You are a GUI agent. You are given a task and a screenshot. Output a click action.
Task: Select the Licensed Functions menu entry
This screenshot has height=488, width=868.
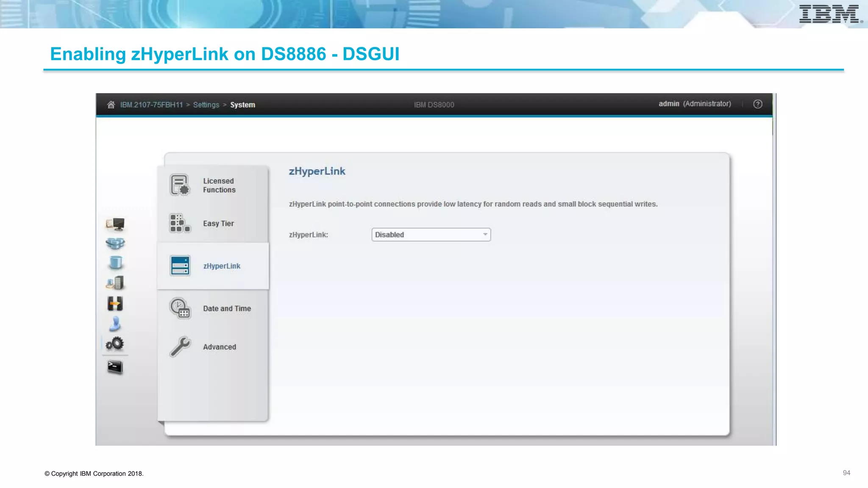coord(219,186)
